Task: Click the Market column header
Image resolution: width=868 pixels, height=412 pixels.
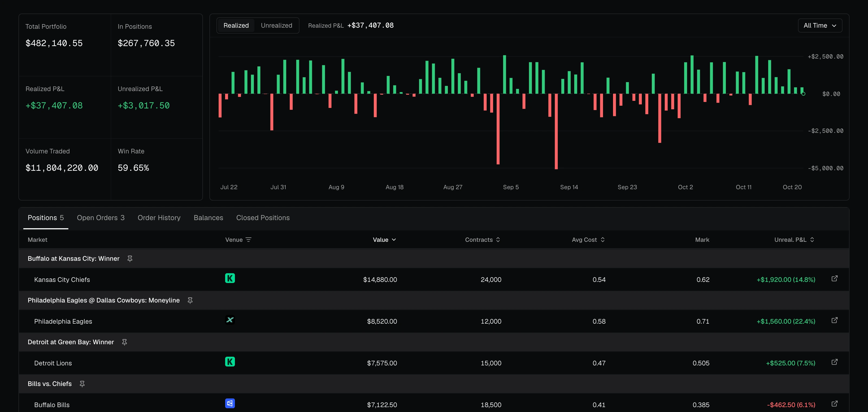Action: tap(37, 240)
